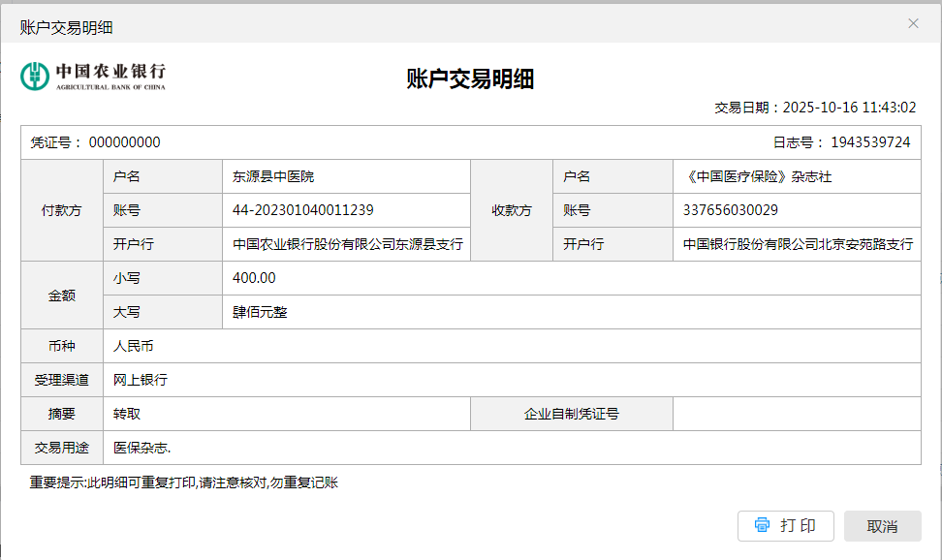Click the 日志号 1943539724 value
Viewport: 942px width, 560px height.
click(869, 142)
